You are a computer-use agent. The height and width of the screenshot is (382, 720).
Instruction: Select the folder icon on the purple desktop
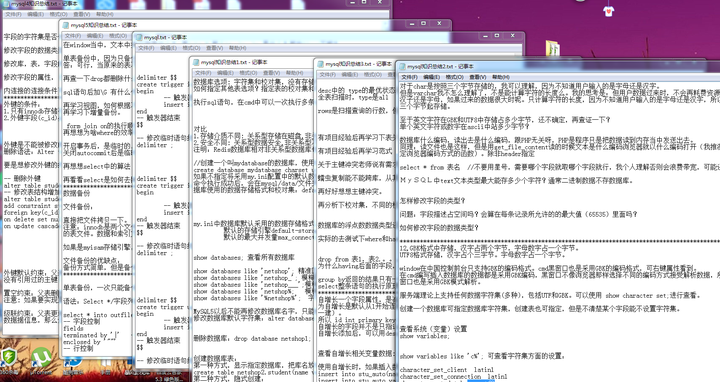[x=553, y=49]
